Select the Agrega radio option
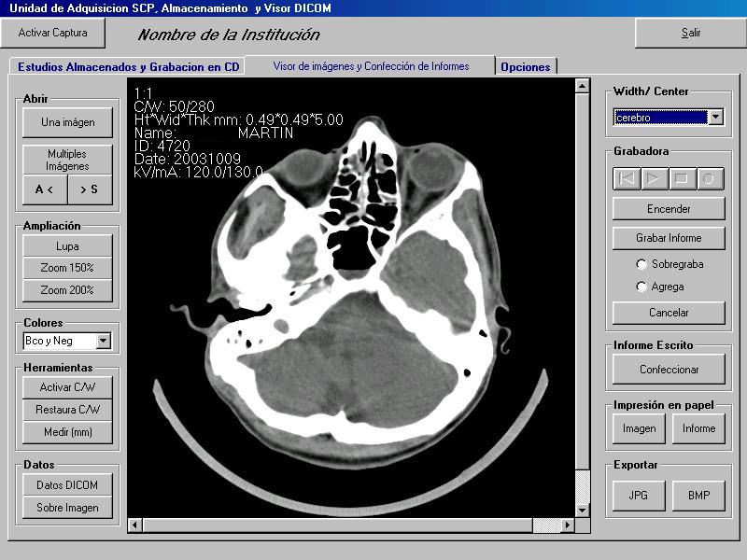The image size is (747, 560). click(641, 287)
